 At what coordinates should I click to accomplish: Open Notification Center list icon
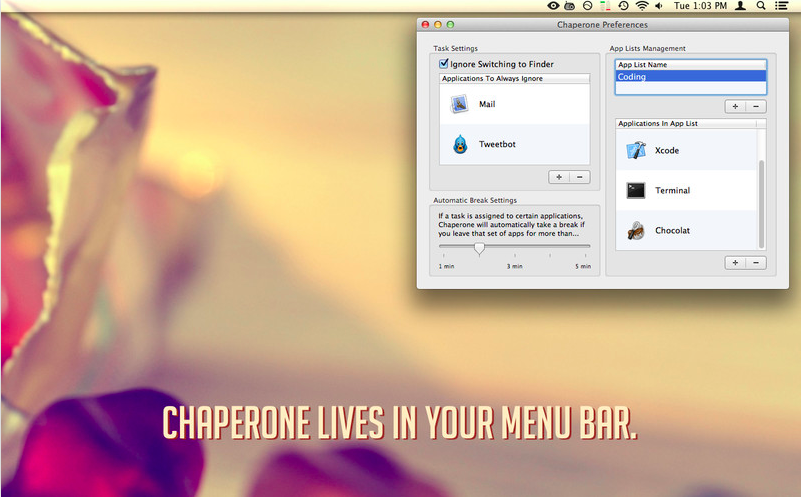point(781,6)
